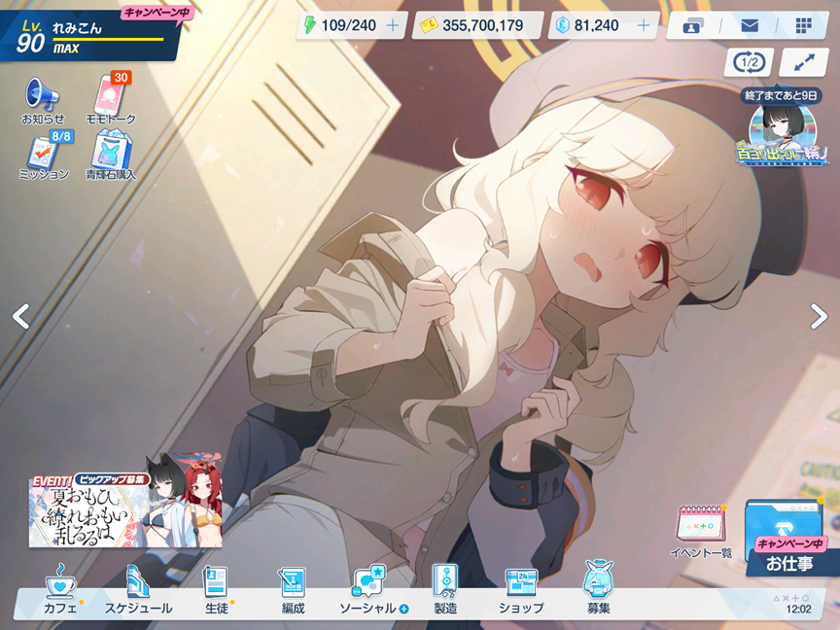Open 製造 crafting
Screen dimensions: 840x630
pos(445,589)
